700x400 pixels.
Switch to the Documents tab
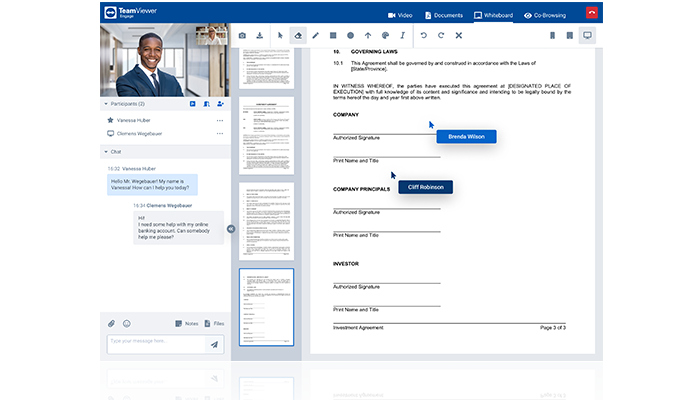(x=444, y=15)
